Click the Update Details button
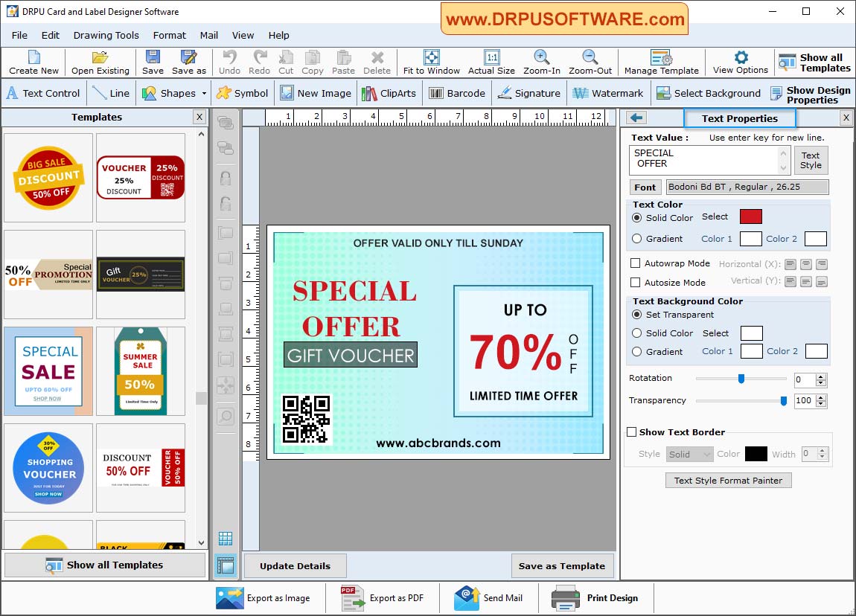Viewport: 856px width, 616px height. pyautogui.click(x=295, y=566)
